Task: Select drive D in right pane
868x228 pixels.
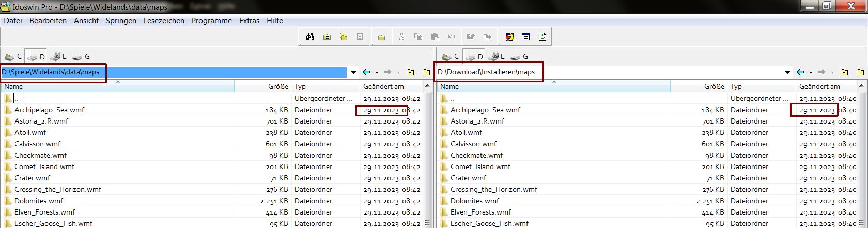Action: pyautogui.click(x=474, y=56)
